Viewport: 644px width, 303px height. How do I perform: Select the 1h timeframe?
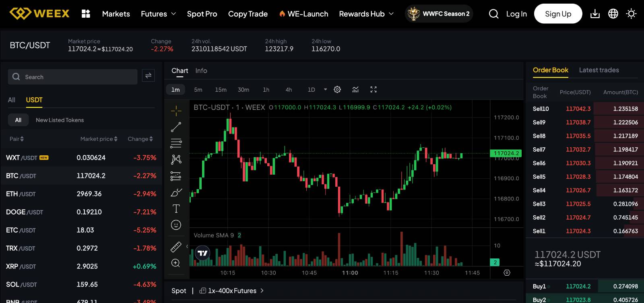tap(266, 90)
